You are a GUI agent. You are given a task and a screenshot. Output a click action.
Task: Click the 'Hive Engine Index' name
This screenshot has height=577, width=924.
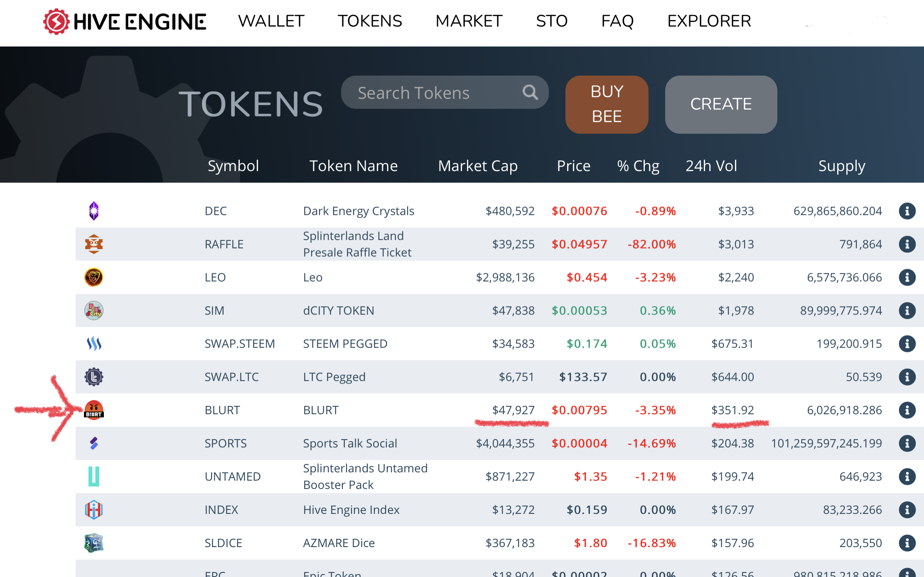click(351, 510)
